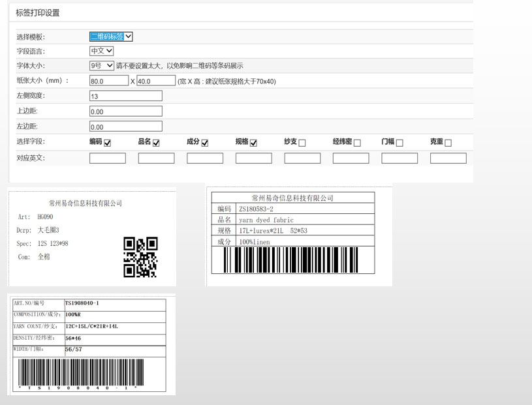This screenshot has height=405, width=532.
Task: Enable the 纱支 field checkbox
Action: 302,143
